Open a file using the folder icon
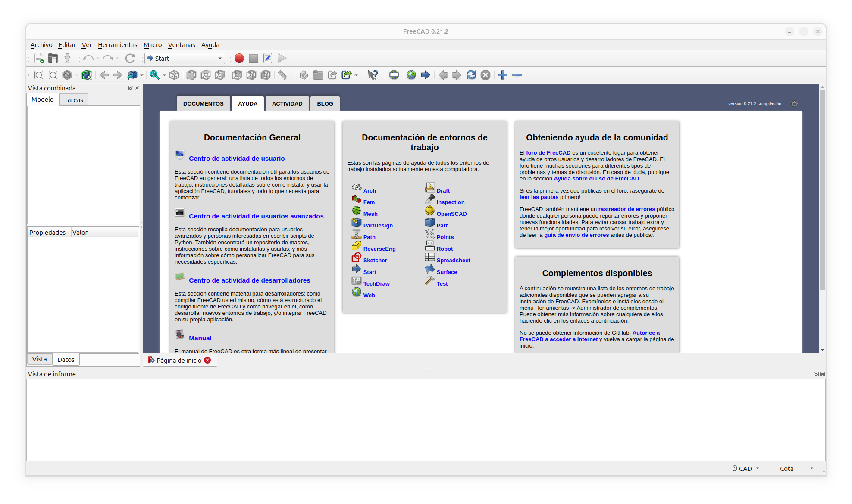852x504 pixels. (53, 58)
